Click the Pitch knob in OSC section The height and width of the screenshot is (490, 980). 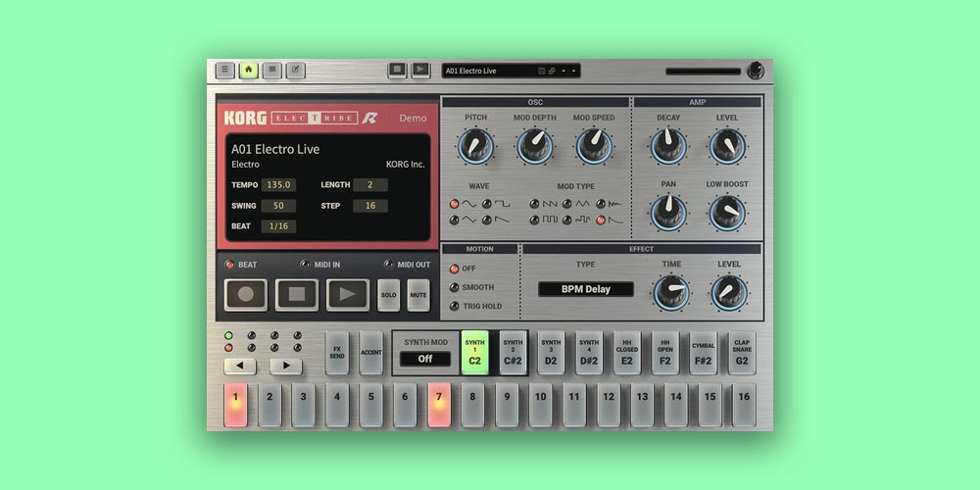coord(475,146)
